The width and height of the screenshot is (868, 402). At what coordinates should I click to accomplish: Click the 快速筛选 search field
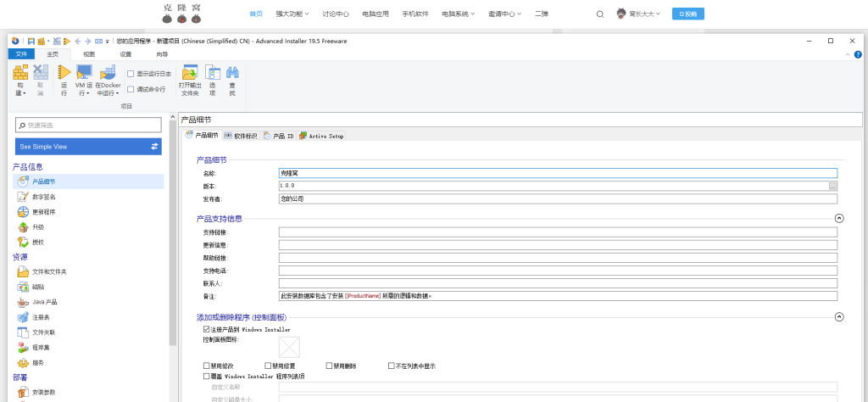coord(88,126)
